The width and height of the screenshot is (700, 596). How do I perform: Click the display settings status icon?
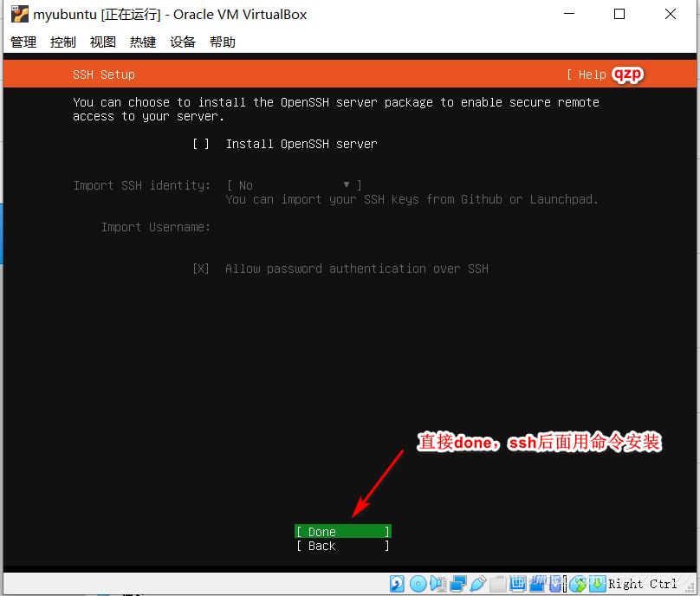pyautogui.click(x=518, y=584)
